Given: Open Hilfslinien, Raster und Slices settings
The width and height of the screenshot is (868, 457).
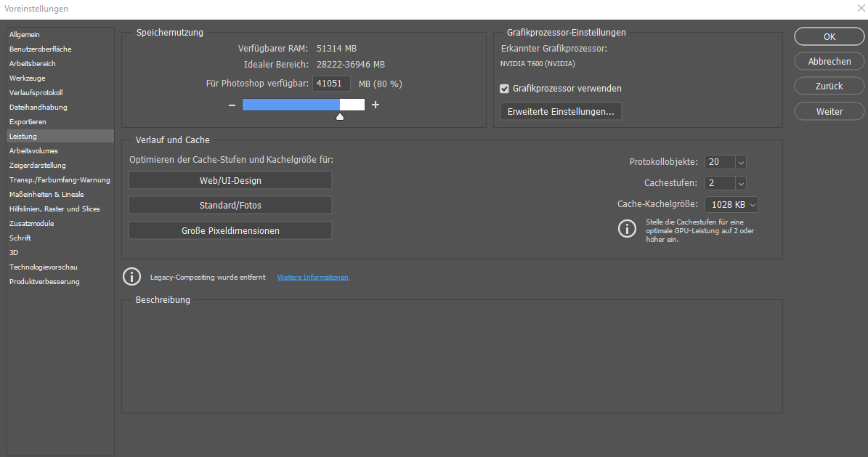Looking at the screenshot, I should (60, 209).
